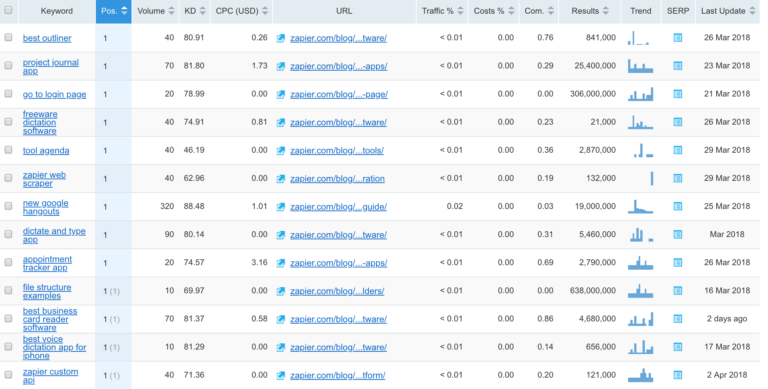Open zapier.com URL for best business card reader

click(x=338, y=319)
